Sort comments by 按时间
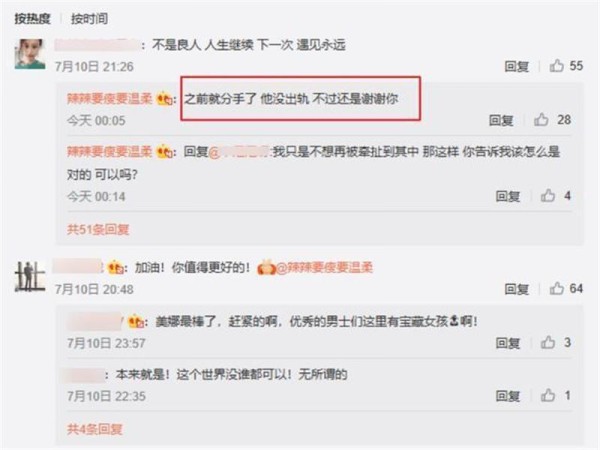This screenshot has width=600, height=450. click(x=89, y=18)
